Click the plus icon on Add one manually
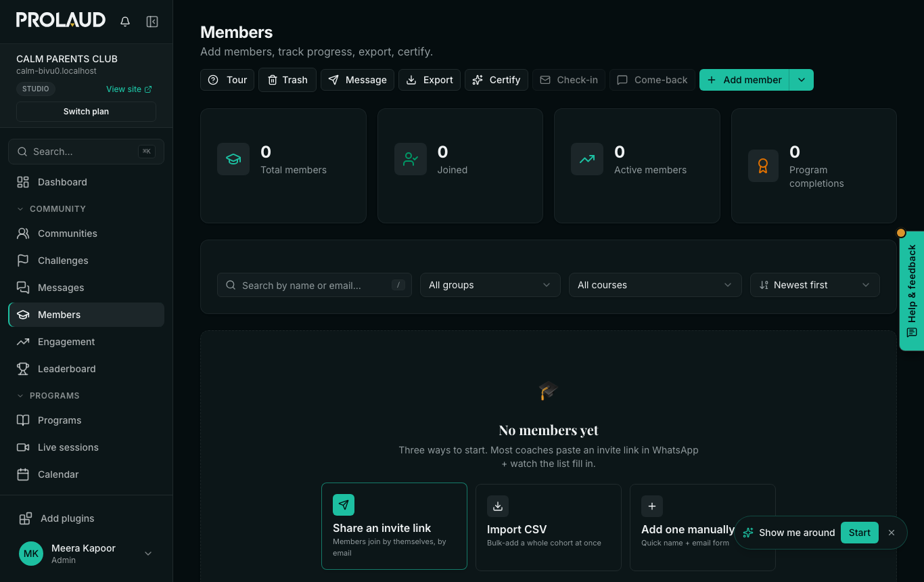Image resolution: width=924 pixels, height=582 pixels. coord(652,506)
